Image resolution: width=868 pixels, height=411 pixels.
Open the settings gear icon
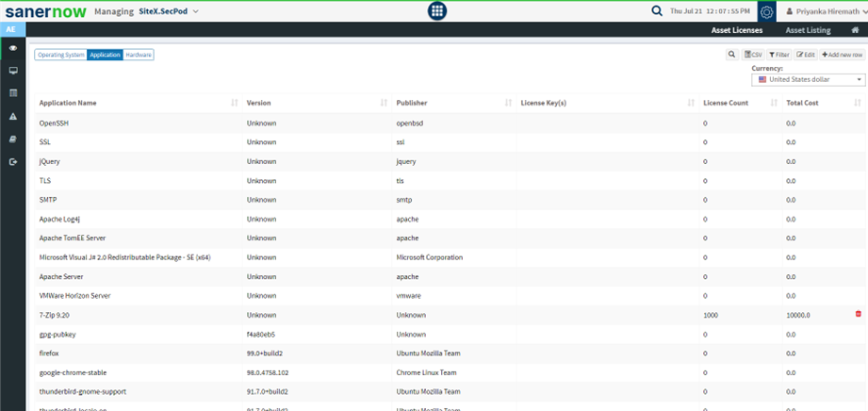(766, 11)
